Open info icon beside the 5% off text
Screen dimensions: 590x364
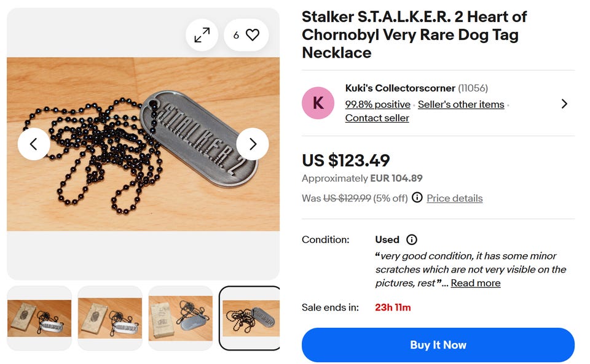tap(417, 198)
